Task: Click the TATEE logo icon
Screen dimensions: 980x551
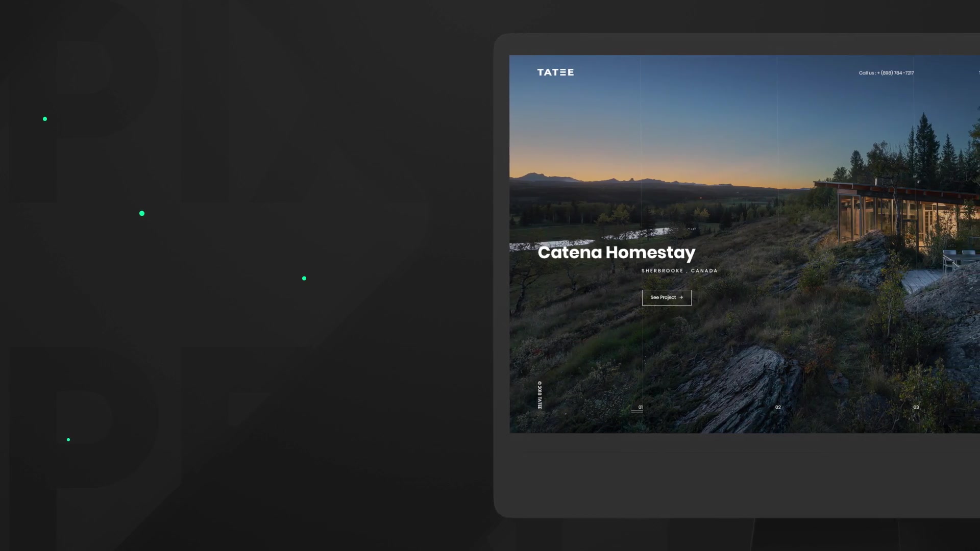Action: (x=555, y=72)
